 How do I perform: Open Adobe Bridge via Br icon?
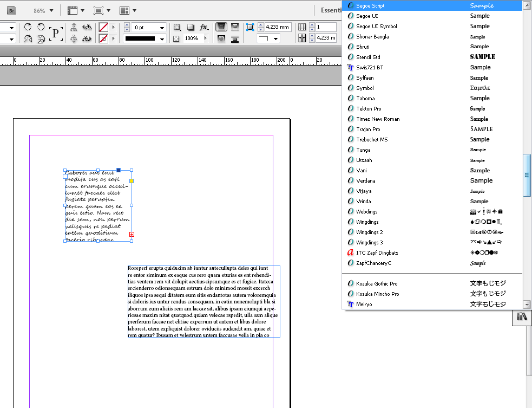point(11,10)
